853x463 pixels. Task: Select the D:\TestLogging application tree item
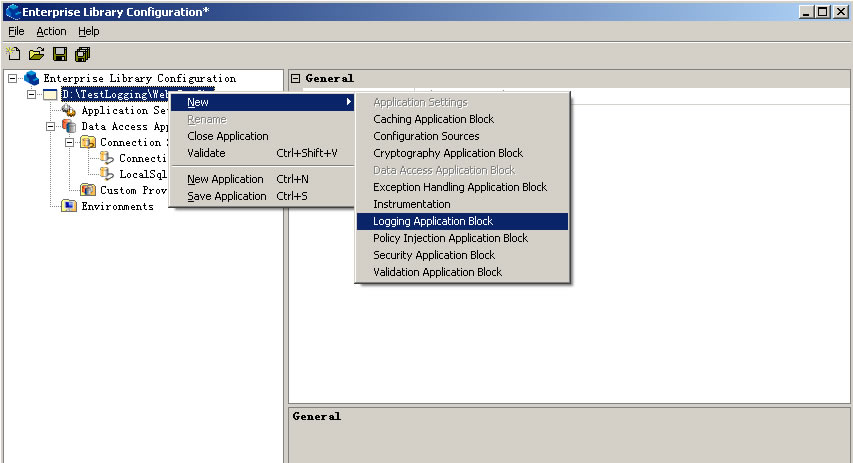(115, 95)
